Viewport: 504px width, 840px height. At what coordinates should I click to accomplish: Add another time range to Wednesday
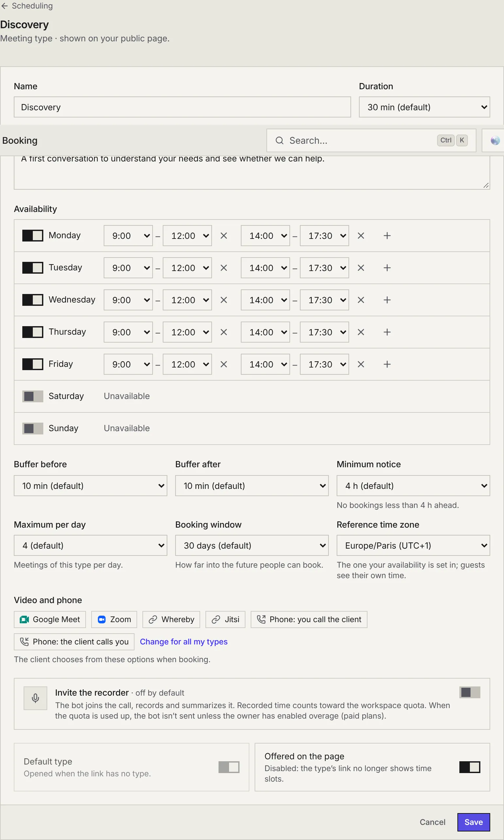pyautogui.click(x=387, y=300)
